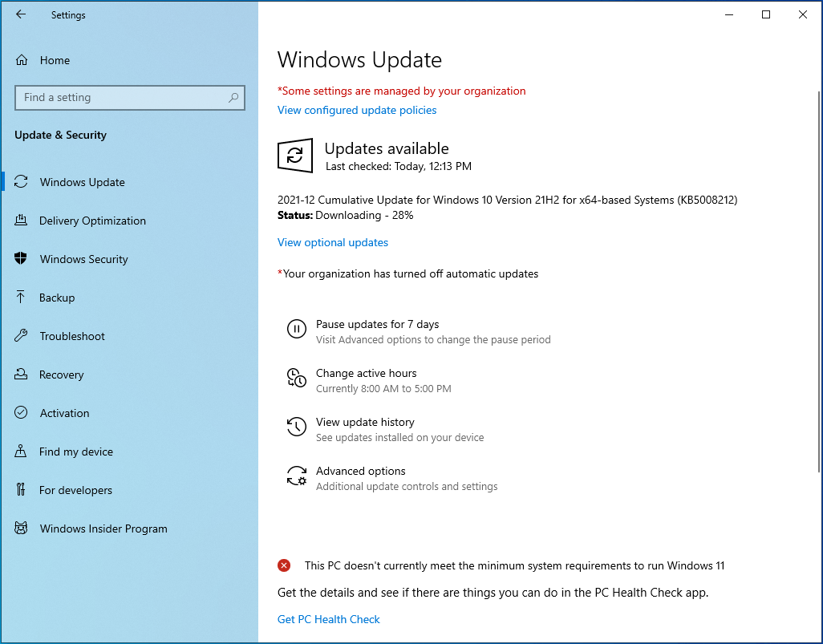
Task: Click the Windows Security shield icon
Action: point(22,259)
